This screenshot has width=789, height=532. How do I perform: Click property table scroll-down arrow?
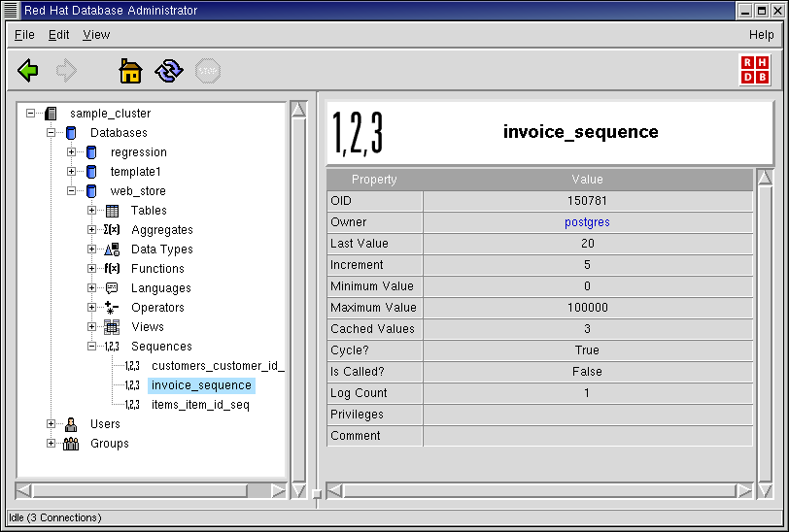[x=765, y=490]
